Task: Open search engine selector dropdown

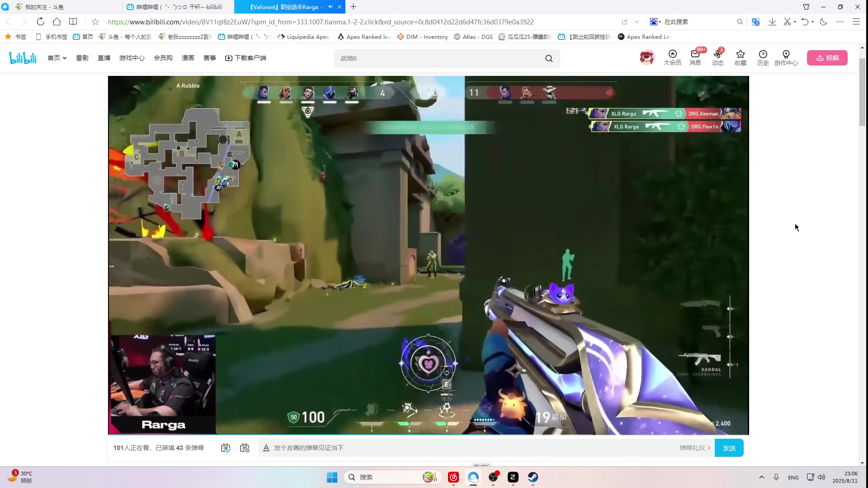Action: 655,22
